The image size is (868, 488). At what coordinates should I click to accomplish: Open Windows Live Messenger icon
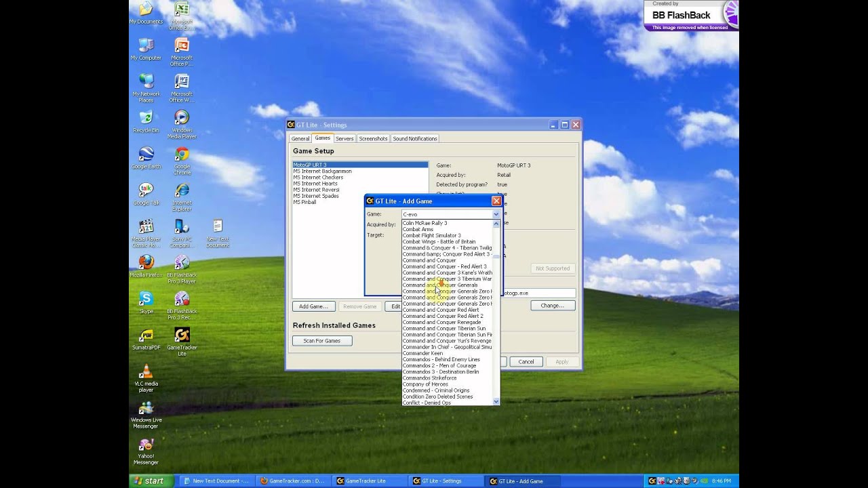pos(146,415)
